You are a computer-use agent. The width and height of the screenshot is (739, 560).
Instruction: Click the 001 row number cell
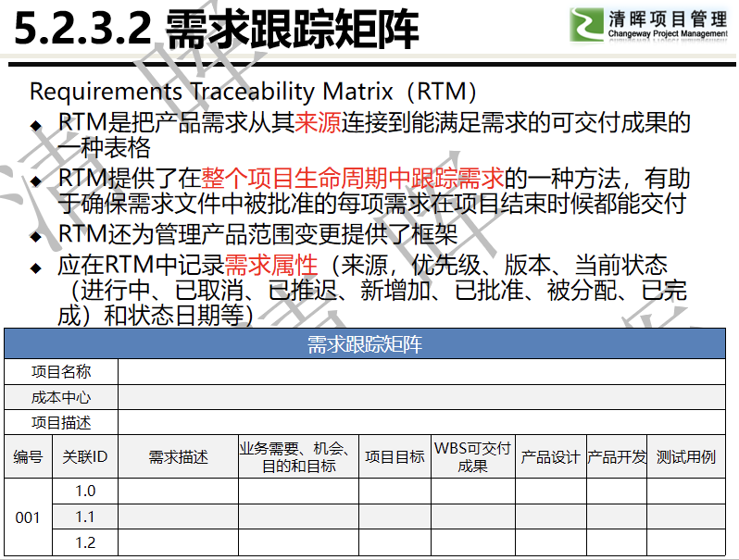[28, 517]
